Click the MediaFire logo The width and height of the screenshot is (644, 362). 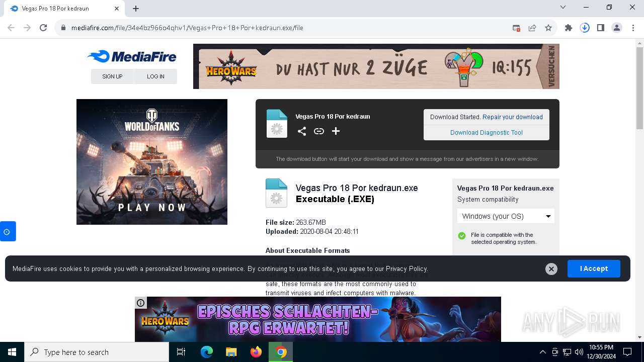[x=132, y=57]
